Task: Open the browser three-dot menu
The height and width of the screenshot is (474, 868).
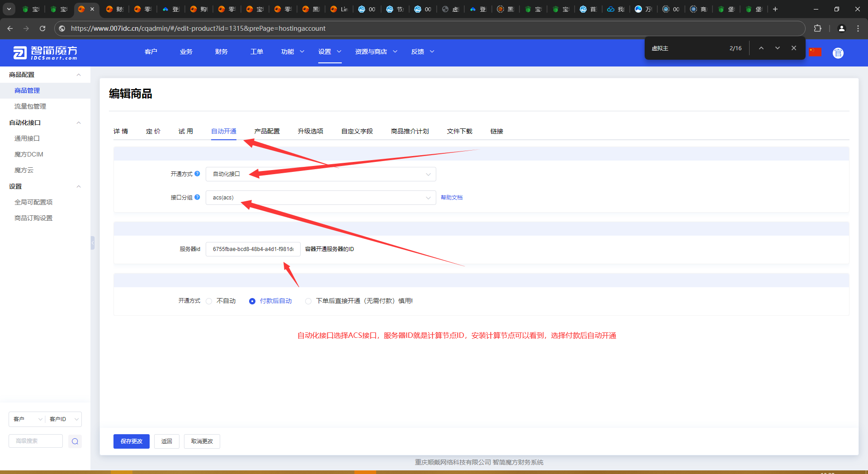Action: (x=858, y=28)
